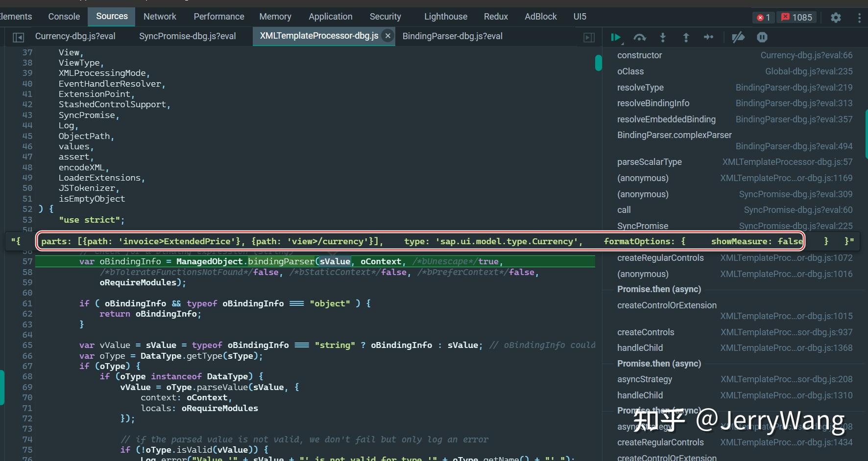The height and width of the screenshot is (461, 868).
Task: Show the file navigator sidebar
Action: (x=18, y=37)
